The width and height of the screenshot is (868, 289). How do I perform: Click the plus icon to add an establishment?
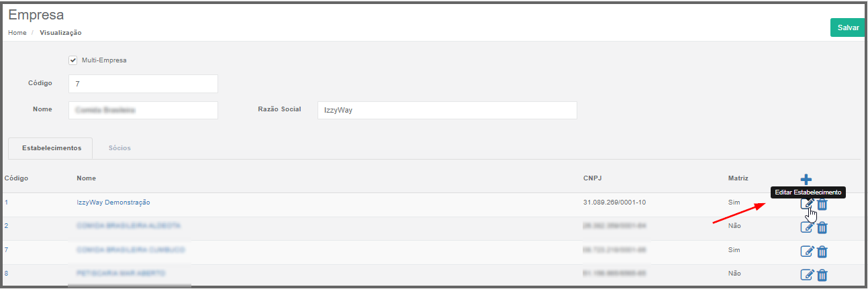[806, 179]
